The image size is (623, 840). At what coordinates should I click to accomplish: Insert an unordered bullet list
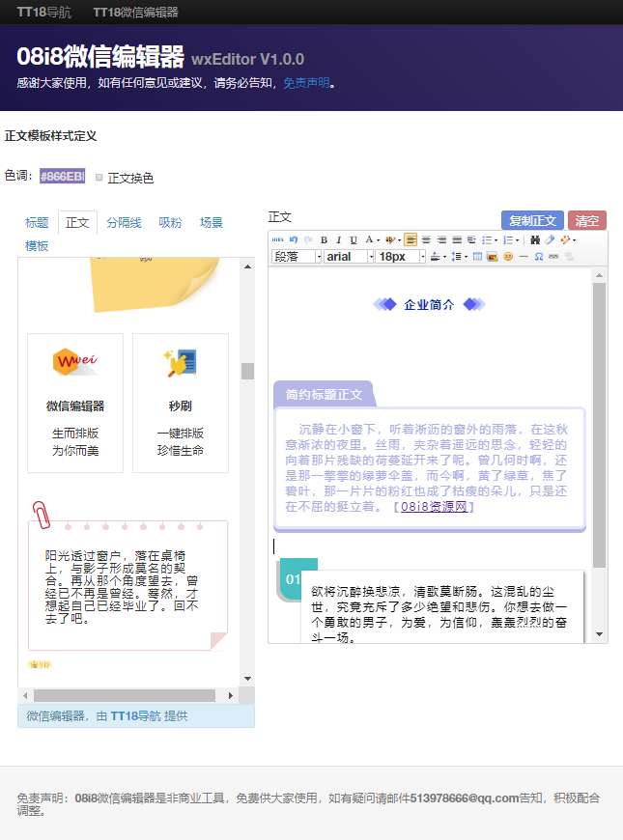point(487,240)
